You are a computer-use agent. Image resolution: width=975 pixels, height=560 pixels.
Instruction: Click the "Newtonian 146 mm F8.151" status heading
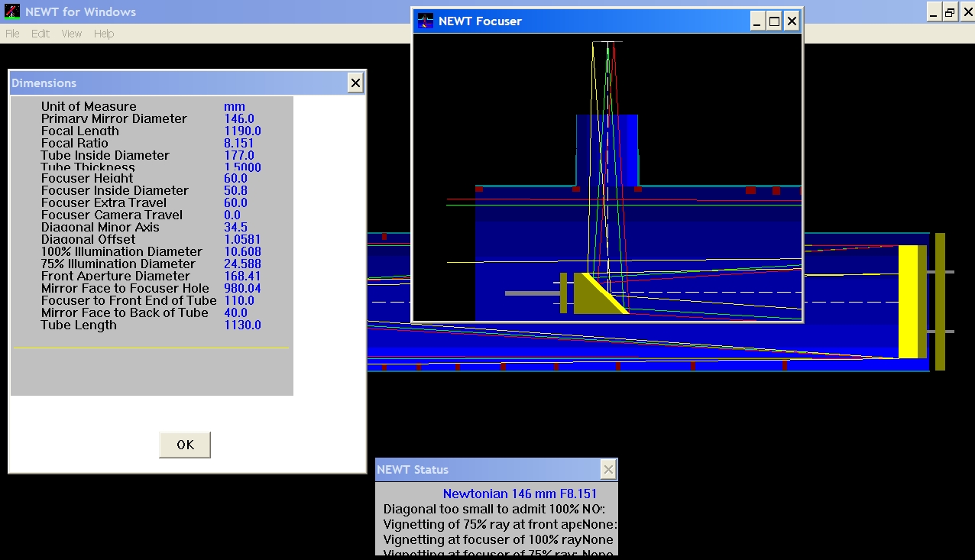coord(520,494)
